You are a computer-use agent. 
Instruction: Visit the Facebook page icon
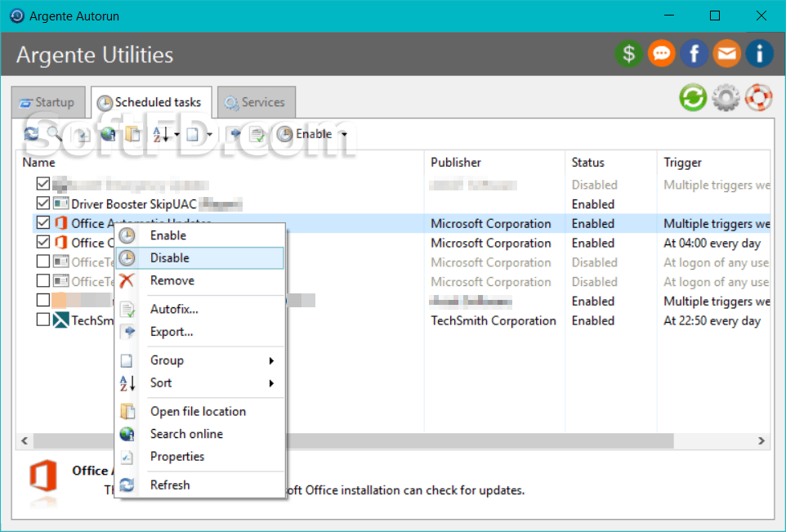tap(694, 53)
